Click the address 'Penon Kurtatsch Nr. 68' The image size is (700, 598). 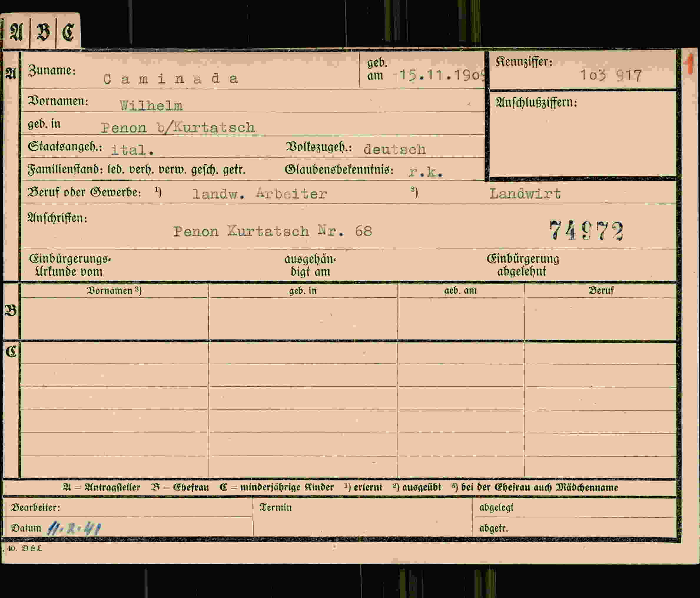click(273, 231)
